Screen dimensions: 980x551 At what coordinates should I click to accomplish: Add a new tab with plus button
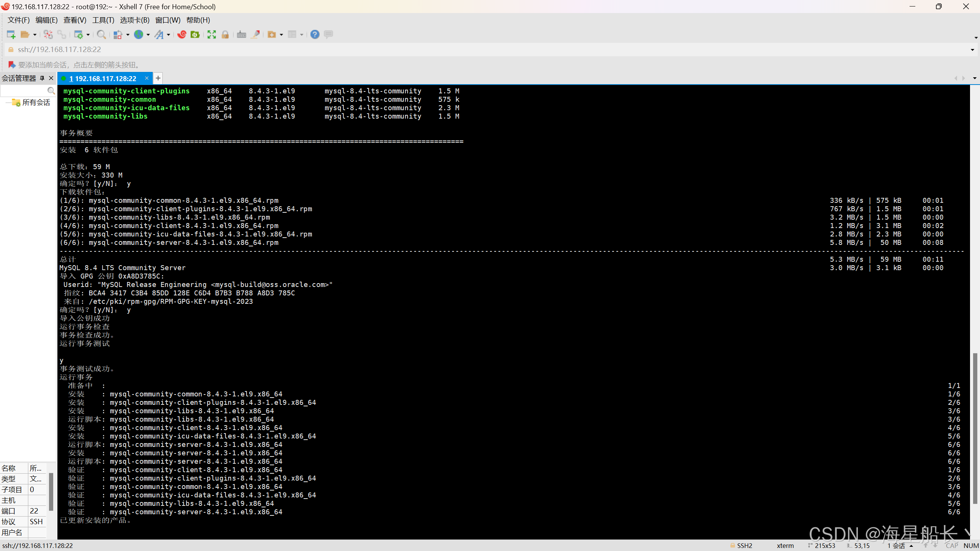click(158, 78)
